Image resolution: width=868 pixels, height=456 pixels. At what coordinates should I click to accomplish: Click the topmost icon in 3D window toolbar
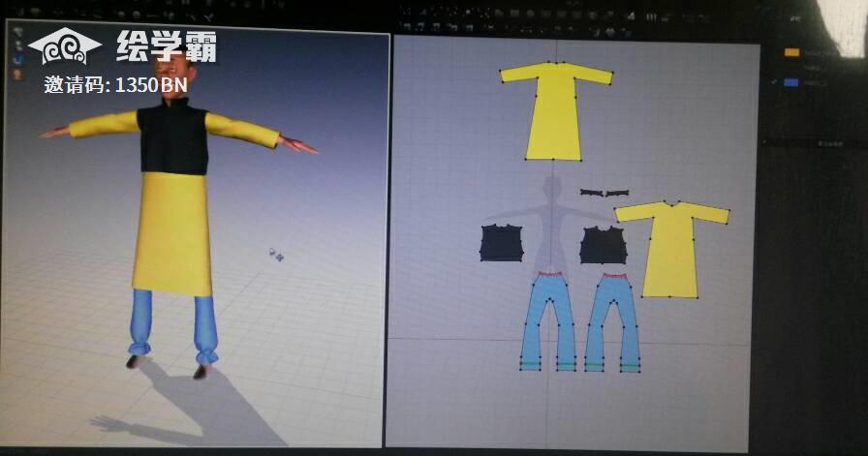[x=17, y=32]
